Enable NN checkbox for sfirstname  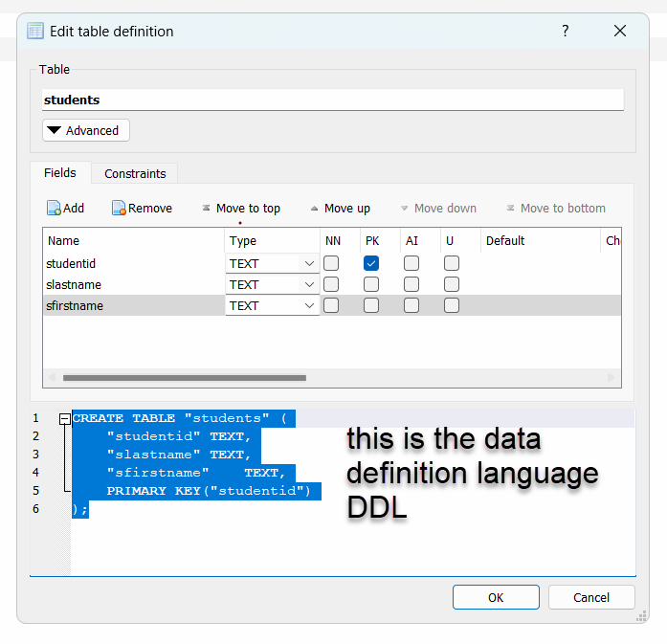click(x=331, y=305)
